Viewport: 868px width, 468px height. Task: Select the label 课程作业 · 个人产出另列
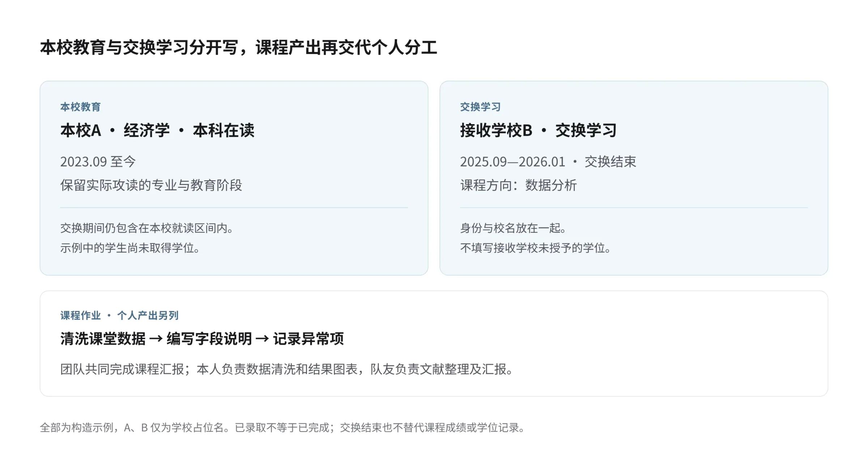[x=119, y=315]
